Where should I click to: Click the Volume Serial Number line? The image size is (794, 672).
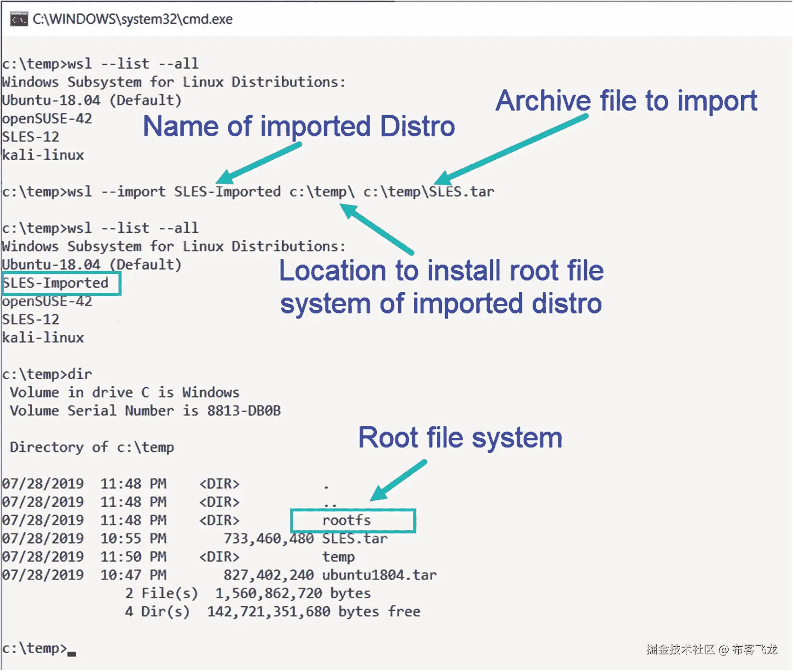click(x=145, y=411)
